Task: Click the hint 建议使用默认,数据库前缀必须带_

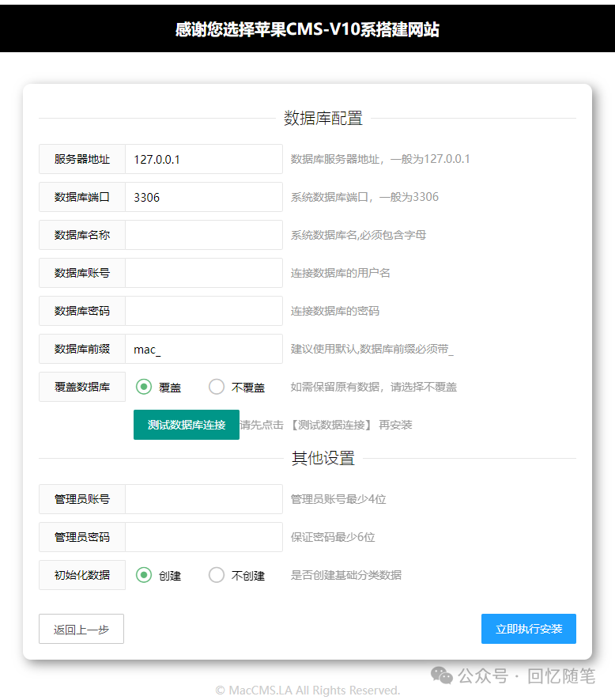Action: point(372,349)
